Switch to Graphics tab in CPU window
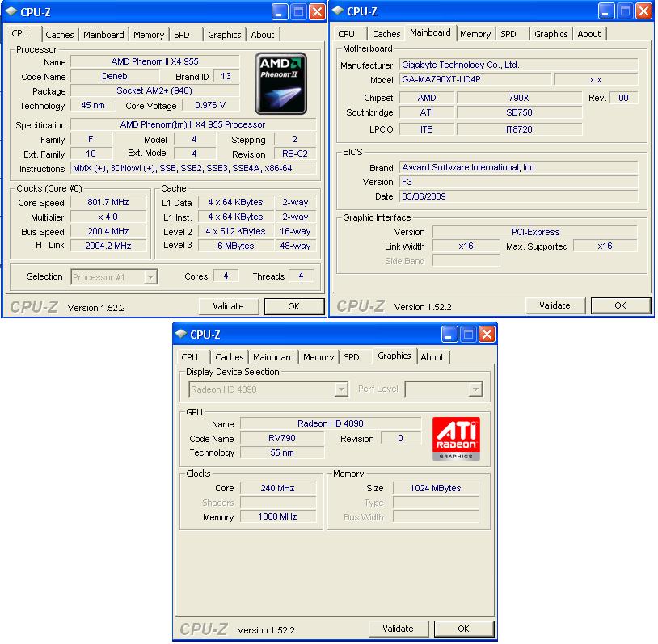 (225, 35)
